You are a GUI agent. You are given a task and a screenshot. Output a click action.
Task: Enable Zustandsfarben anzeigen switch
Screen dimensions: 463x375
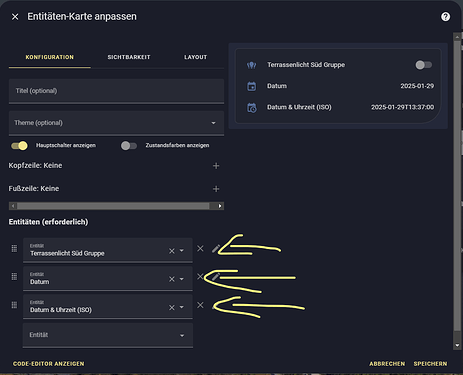point(129,146)
